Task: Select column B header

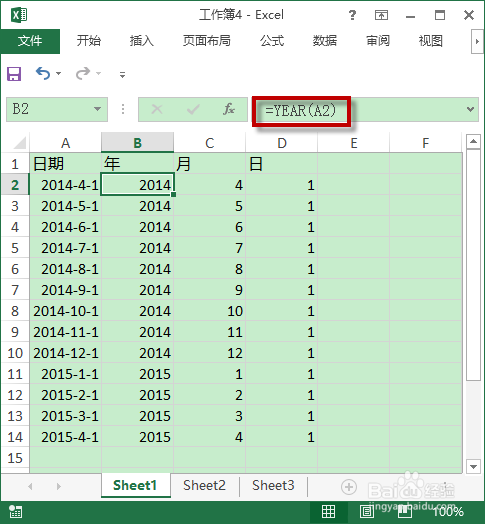Action: pyautogui.click(x=137, y=143)
